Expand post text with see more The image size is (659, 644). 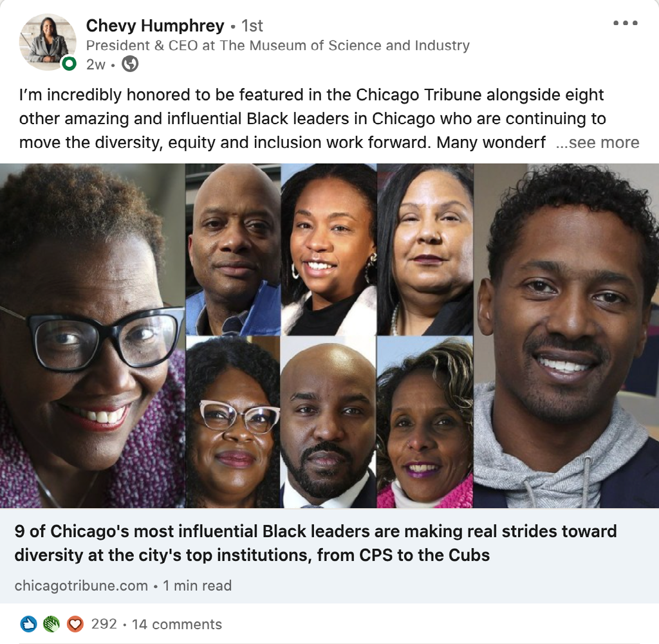597,142
